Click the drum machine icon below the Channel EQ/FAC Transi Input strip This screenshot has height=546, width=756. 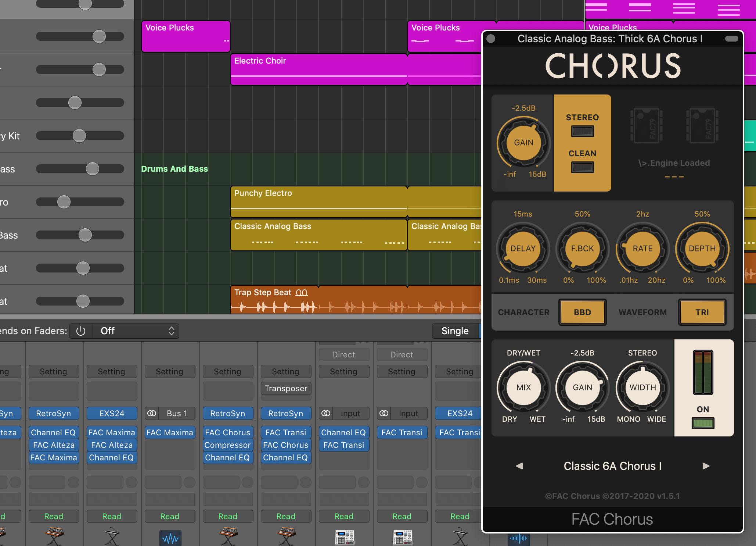(x=344, y=537)
